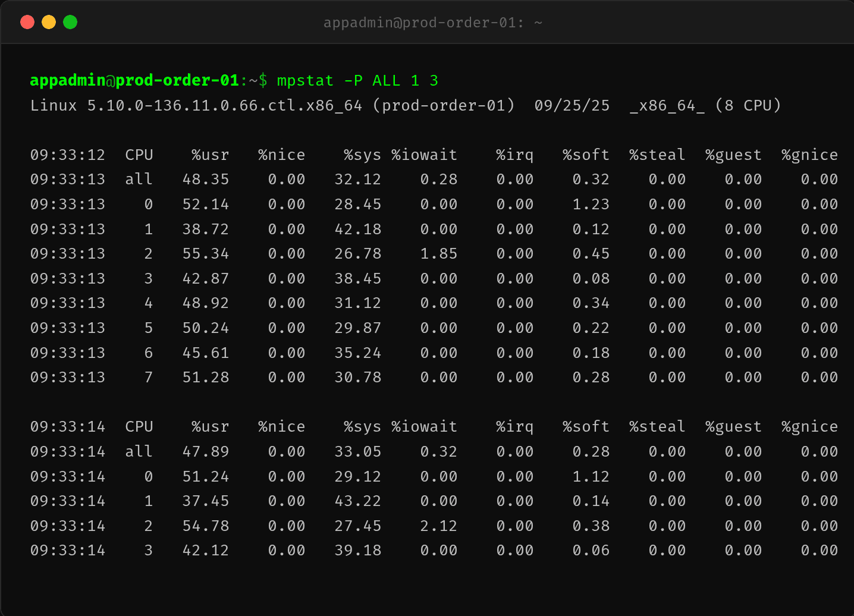The height and width of the screenshot is (616, 854).
Task: Click the %soft value 0.12
Action: tap(591, 229)
